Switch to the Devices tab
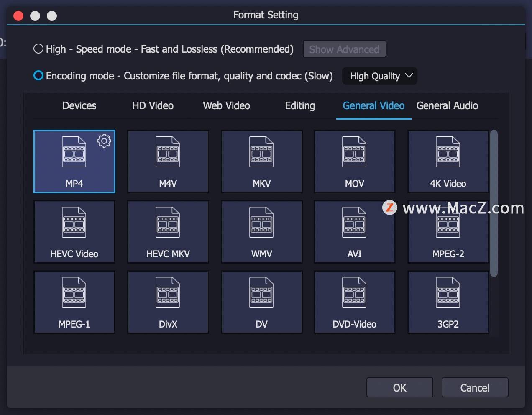 [79, 105]
